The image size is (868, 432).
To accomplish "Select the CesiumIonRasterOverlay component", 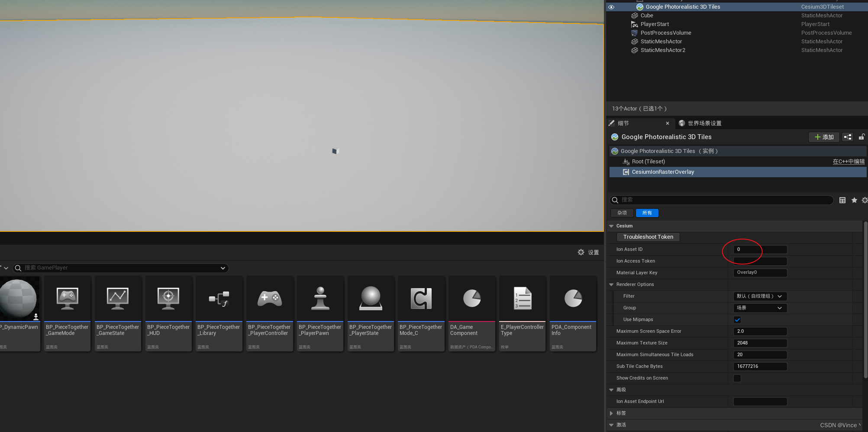I will coord(662,172).
